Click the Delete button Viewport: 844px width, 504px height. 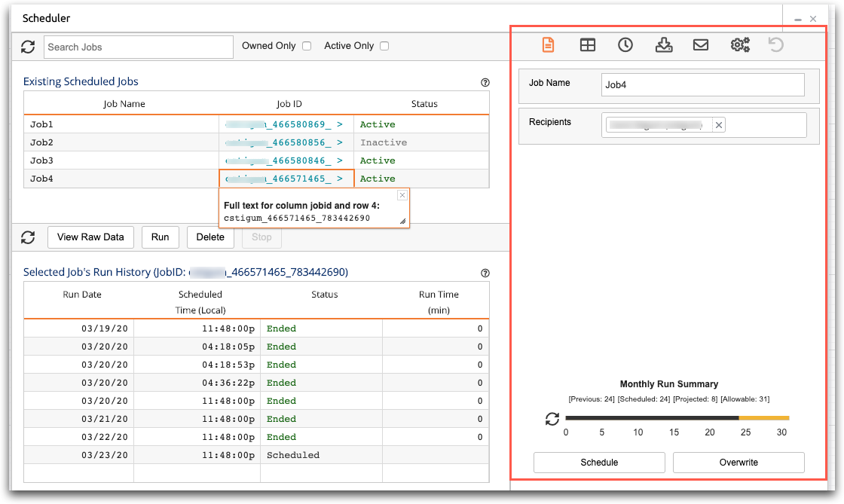point(210,237)
